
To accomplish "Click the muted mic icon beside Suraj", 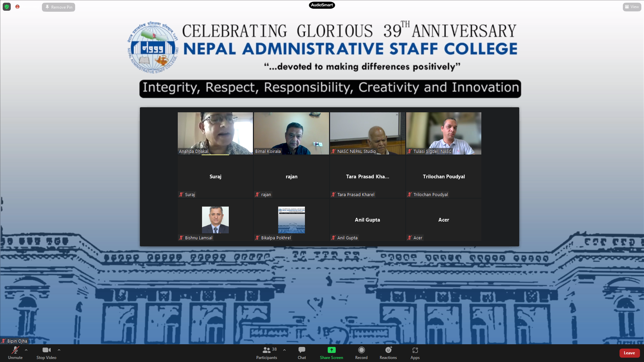I will tap(181, 194).
